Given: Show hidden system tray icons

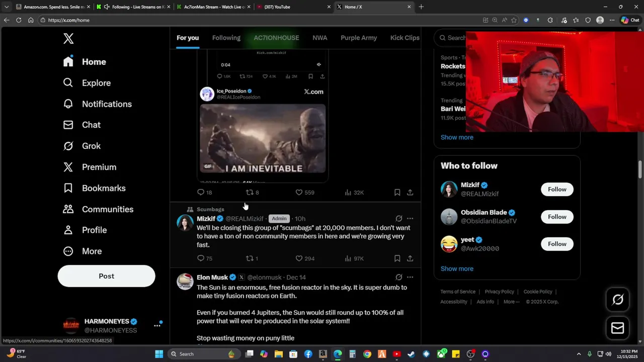Looking at the screenshot, I should click(x=579, y=354).
